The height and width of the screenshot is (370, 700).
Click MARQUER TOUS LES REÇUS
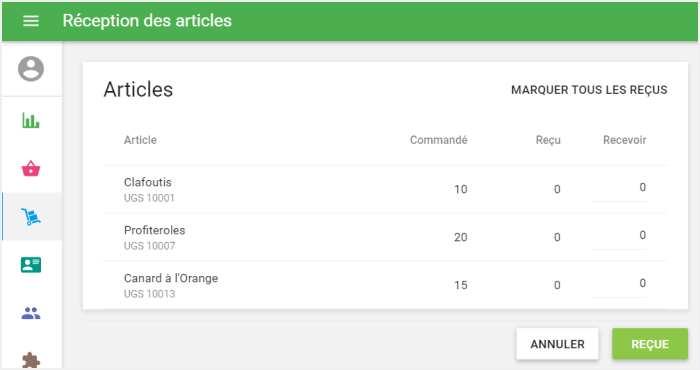click(x=589, y=90)
